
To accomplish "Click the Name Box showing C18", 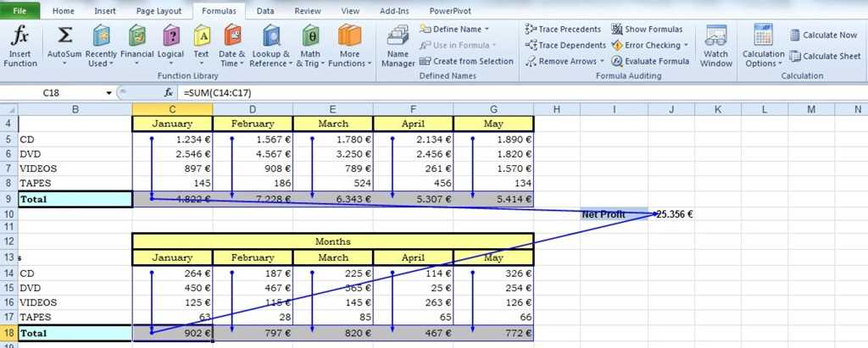I will click(x=52, y=93).
